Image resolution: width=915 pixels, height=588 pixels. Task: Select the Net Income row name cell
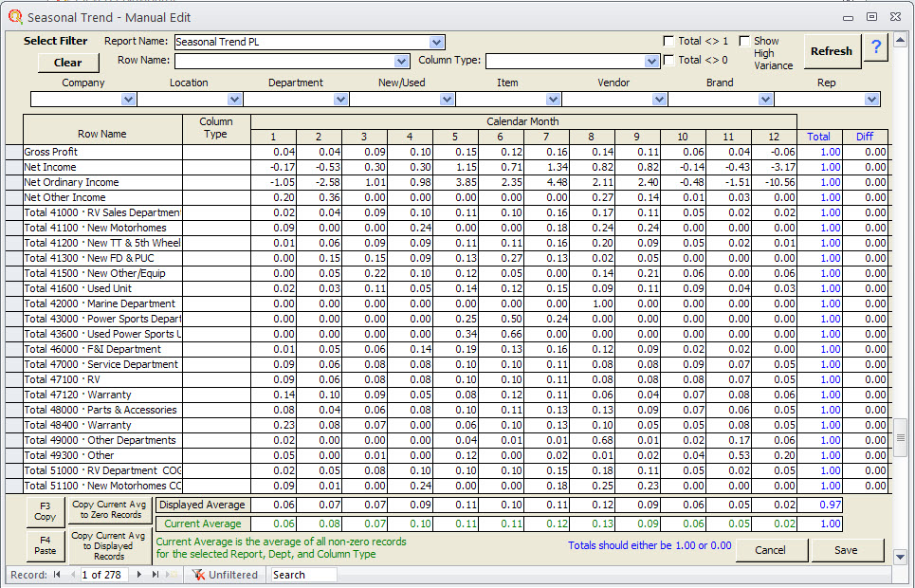click(102, 167)
